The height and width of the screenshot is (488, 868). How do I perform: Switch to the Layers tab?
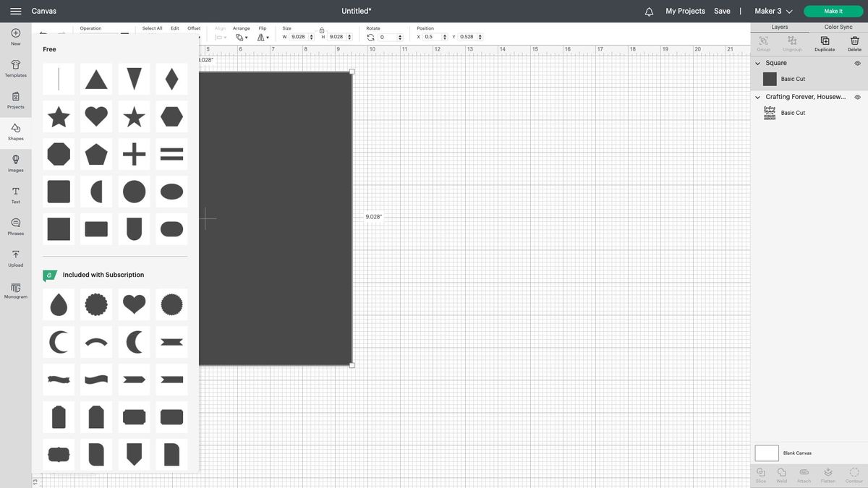pos(780,27)
